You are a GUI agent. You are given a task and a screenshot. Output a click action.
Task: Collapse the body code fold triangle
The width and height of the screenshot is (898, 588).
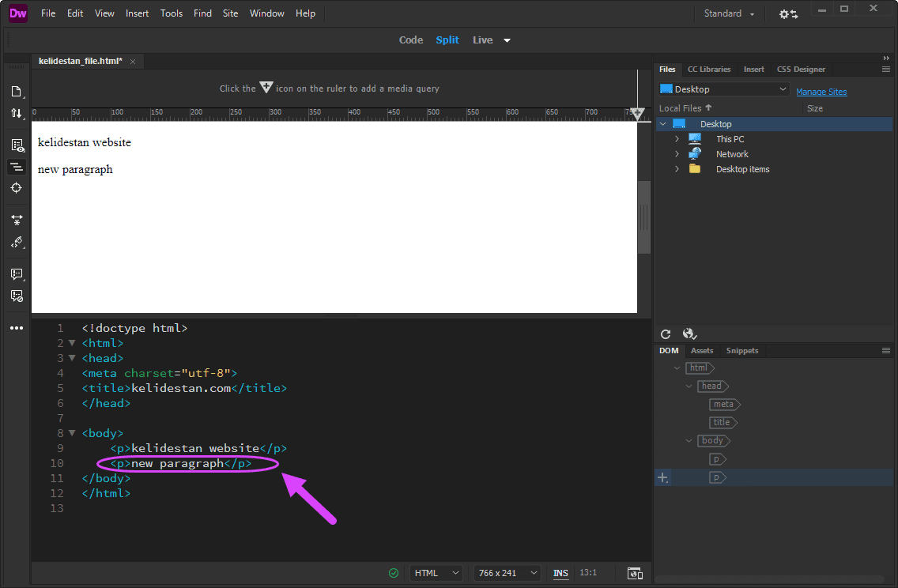point(72,433)
